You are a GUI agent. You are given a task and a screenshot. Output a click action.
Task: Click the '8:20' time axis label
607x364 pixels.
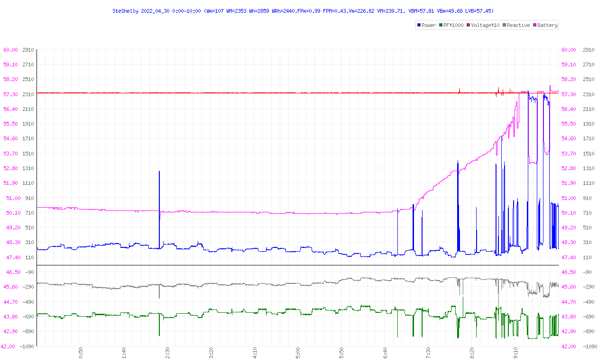click(x=472, y=354)
